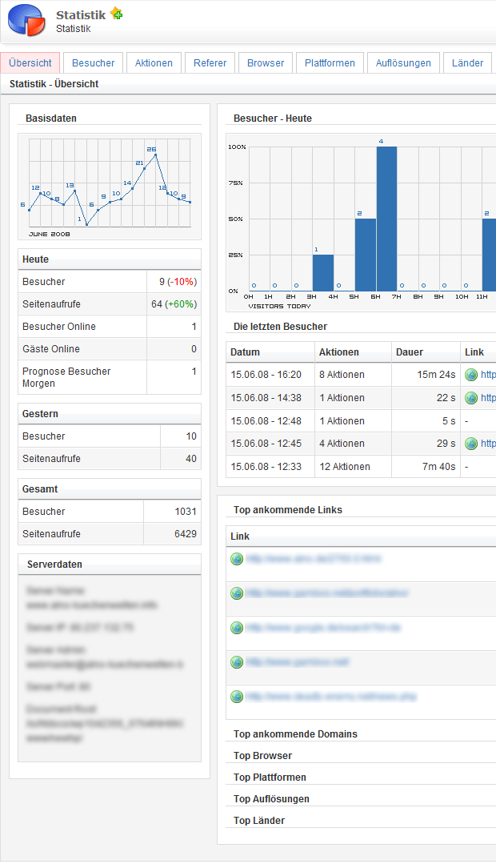Open the fourth blurred incoming link
This screenshot has height=868, width=496.
297,662
